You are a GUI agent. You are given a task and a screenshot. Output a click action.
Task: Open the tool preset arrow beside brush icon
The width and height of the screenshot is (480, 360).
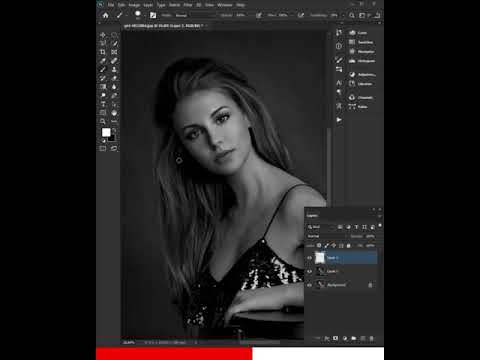[x=126, y=16]
